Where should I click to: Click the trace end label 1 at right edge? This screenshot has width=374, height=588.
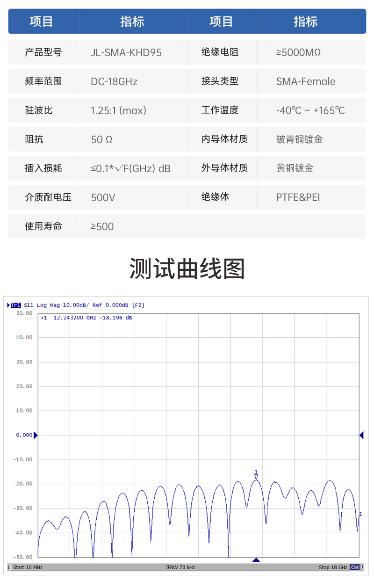(360, 514)
